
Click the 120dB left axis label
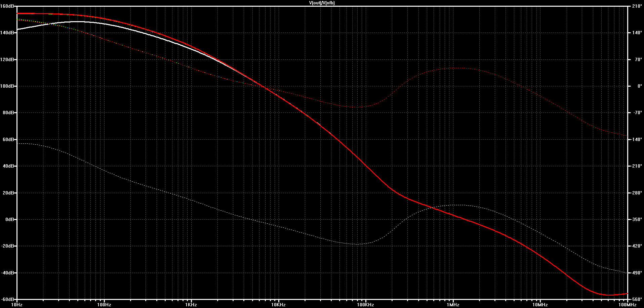point(7,59)
